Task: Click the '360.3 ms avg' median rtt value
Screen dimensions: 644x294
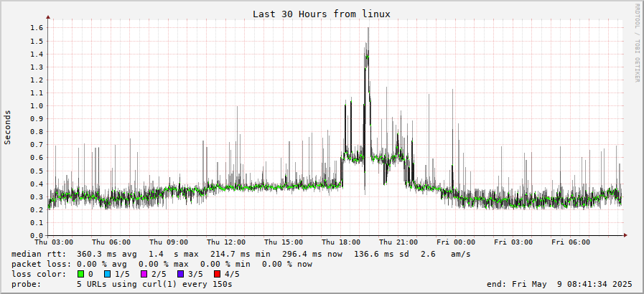Action: (107, 255)
